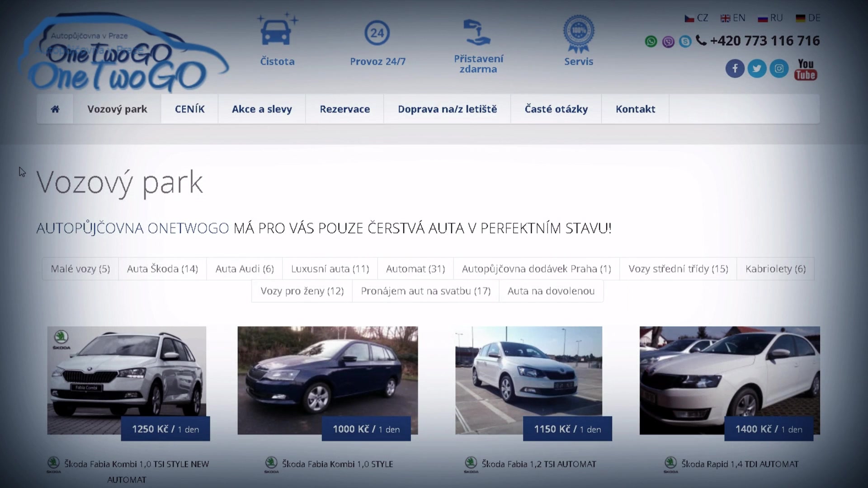Screen dimensions: 868x488
Task: Click Škoda logo beside Fabia Kombi STYLE NEW
Action: pyautogui.click(x=53, y=465)
